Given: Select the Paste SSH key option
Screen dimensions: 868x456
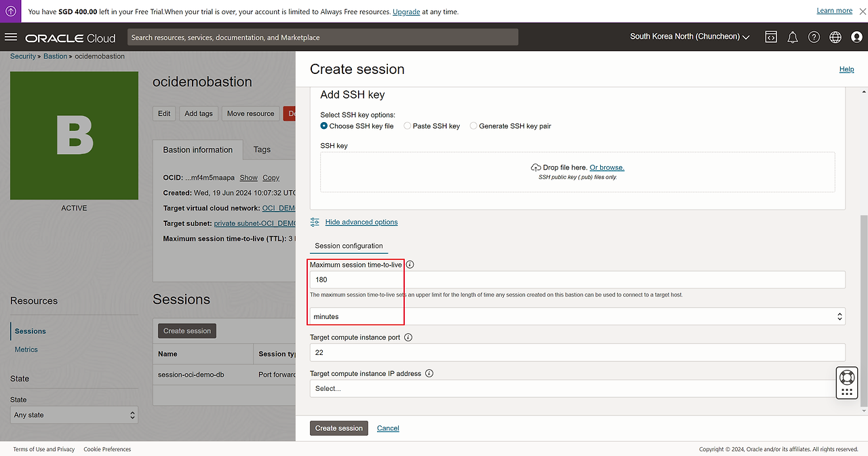Looking at the screenshot, I should tap(407, 126).
